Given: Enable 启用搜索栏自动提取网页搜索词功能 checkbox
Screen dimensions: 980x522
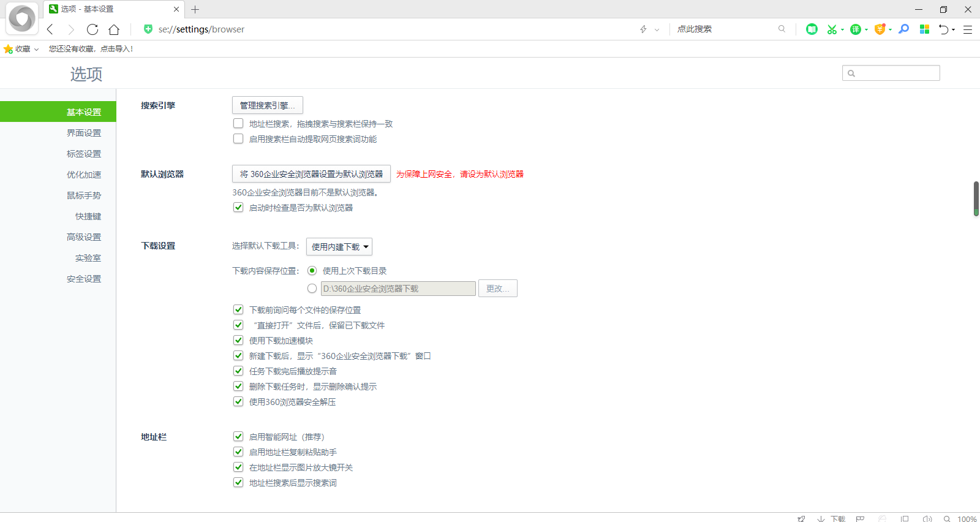Looking at the screenshot, I should tap(238, 138).
